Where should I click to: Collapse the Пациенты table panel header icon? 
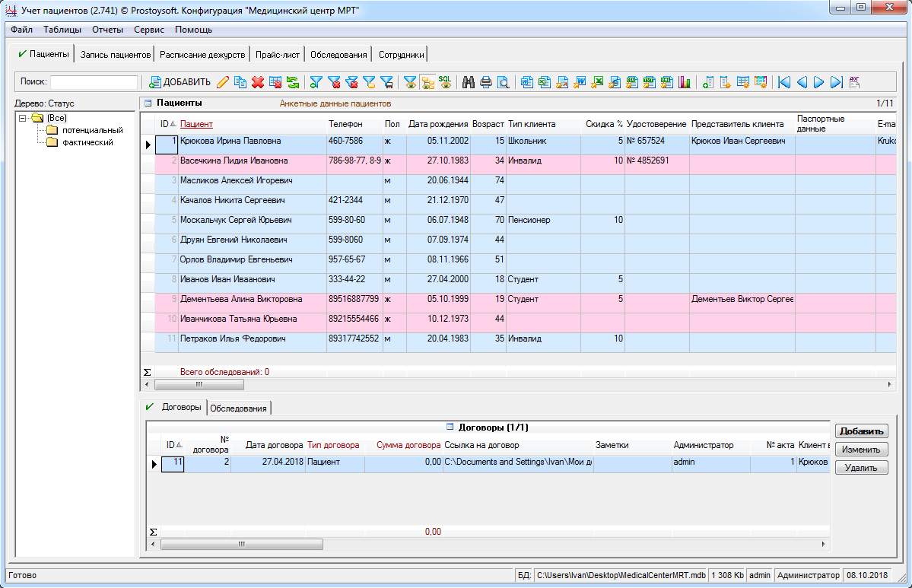(x=148, y=103)
